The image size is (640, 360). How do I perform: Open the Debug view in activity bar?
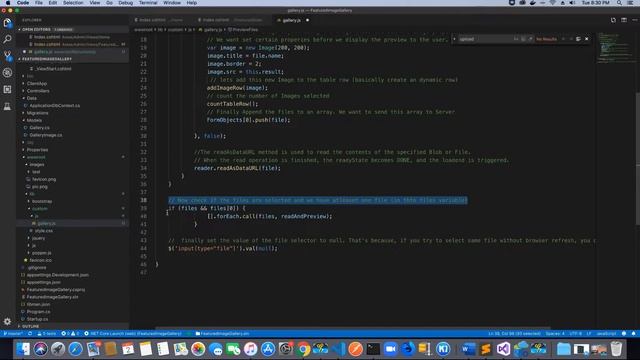7,73
